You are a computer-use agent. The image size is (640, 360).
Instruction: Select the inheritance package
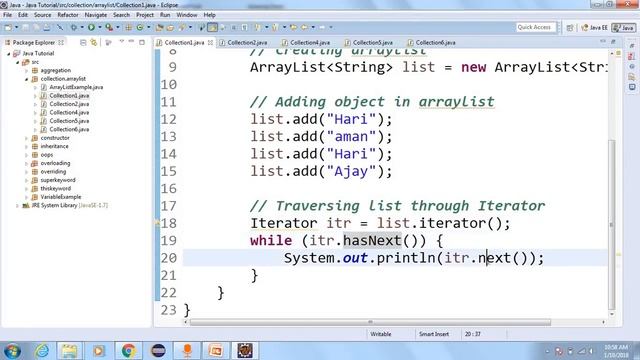point(54,146)
